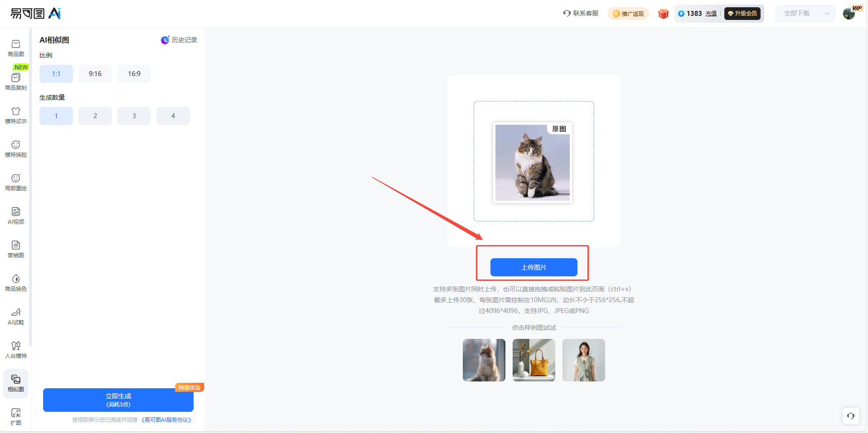The height and width of the screenshot is (434, 868).
Task: Set generation count to 1
Action: [x=56, y=116]
